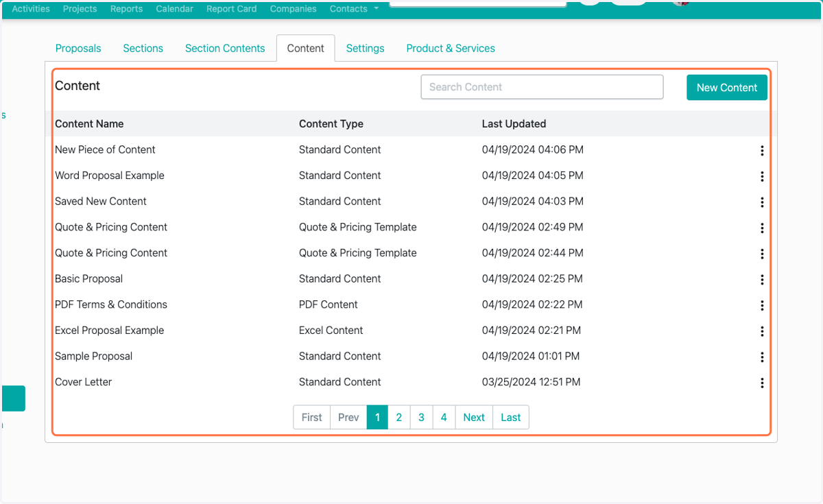
Task: Switch to the Proposals tab
Action: tap(78, 48)
